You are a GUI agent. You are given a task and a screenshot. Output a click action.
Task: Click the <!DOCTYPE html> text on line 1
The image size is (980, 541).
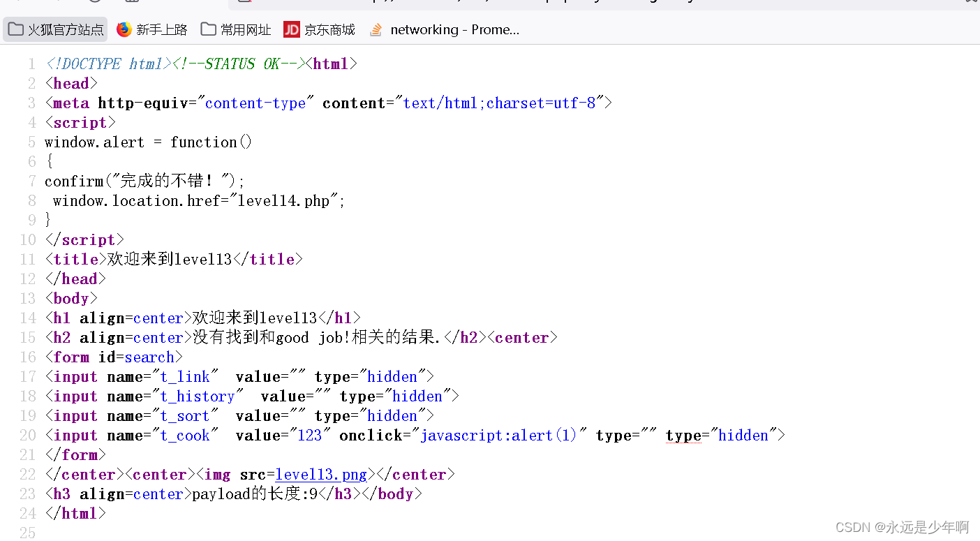pos(108,64)
